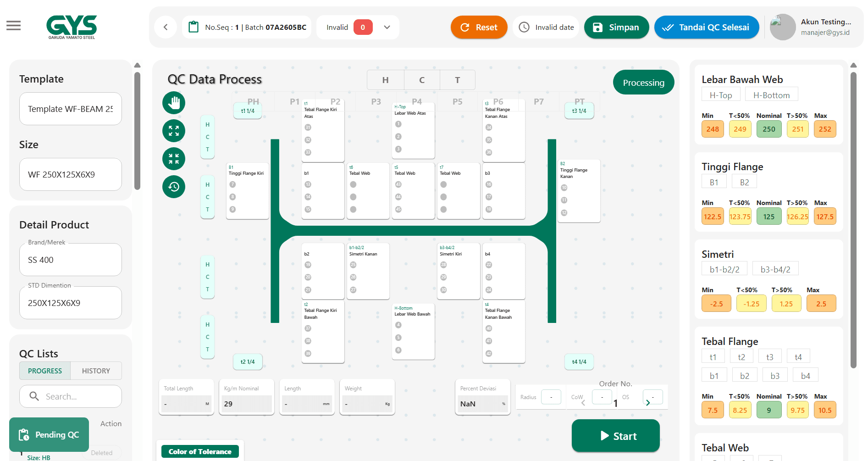The height and width of the screenshot is (461, 868).
Task: Click the collapse shrink view icon
Action: tap(174, 159)
